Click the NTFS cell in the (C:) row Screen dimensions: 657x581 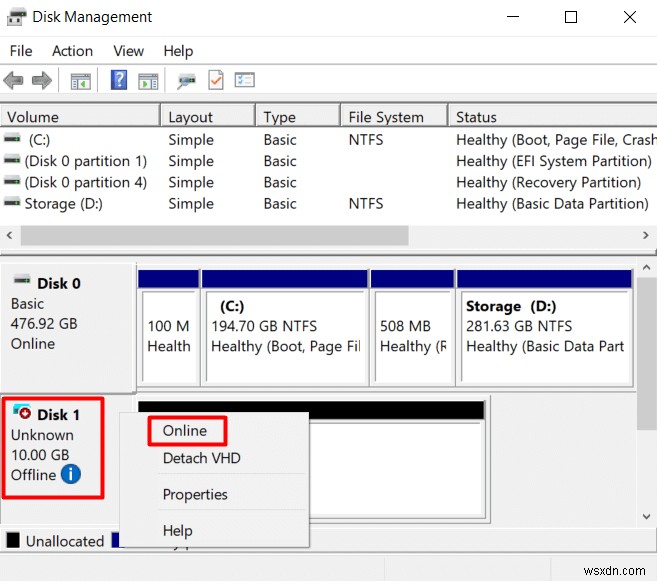point(366,139)
